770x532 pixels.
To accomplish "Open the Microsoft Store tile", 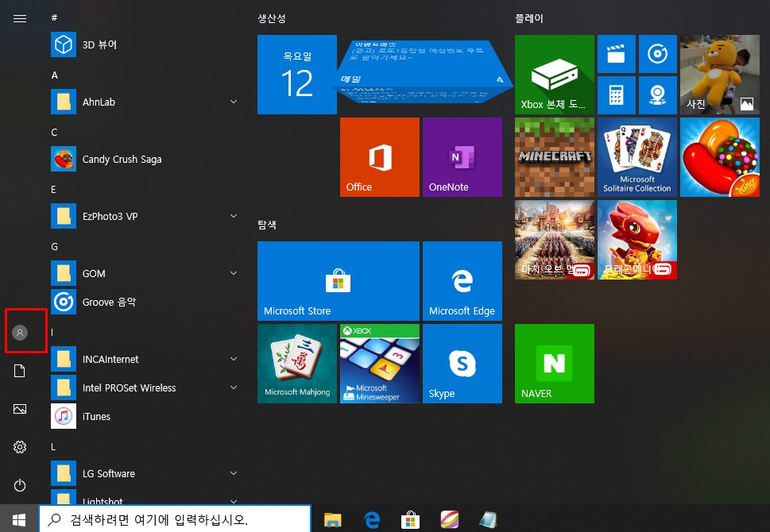I will coord(339,281).
